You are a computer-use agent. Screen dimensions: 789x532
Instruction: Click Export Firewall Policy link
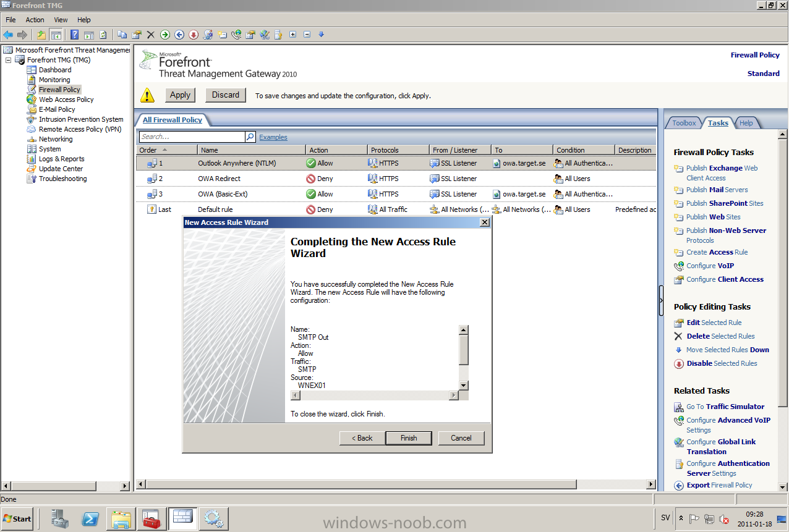pos(719,485)
